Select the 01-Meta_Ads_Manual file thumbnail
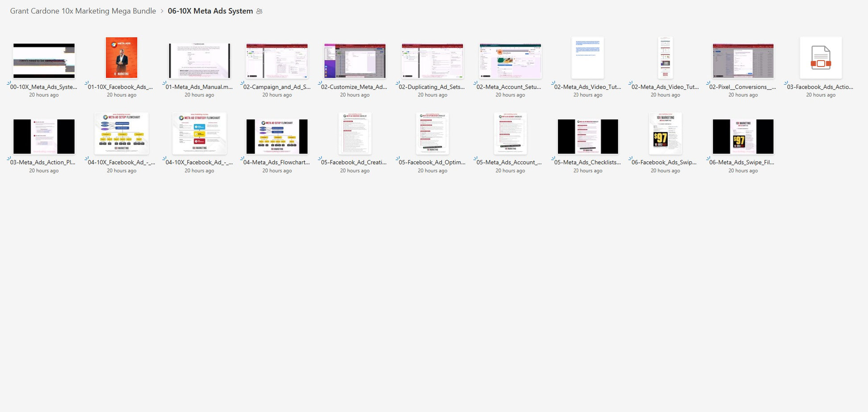Viewport: 868px width, 412px height. tap(199, 61)
